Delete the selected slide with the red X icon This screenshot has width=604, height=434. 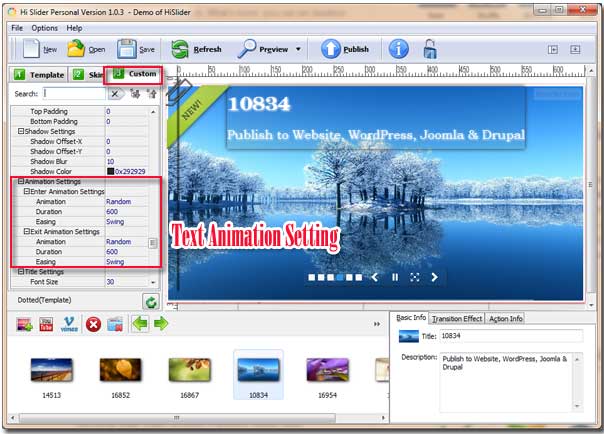point(93,324)
